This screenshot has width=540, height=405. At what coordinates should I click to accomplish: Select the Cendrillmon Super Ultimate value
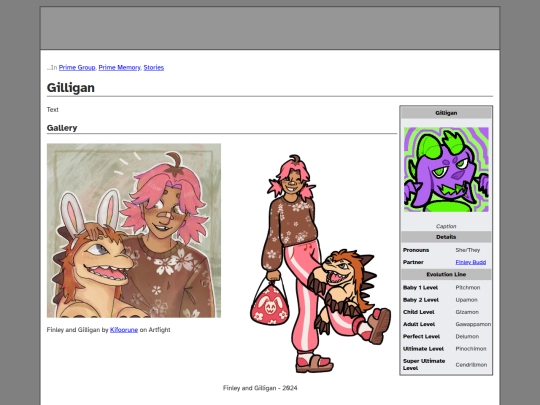(471, 365)
